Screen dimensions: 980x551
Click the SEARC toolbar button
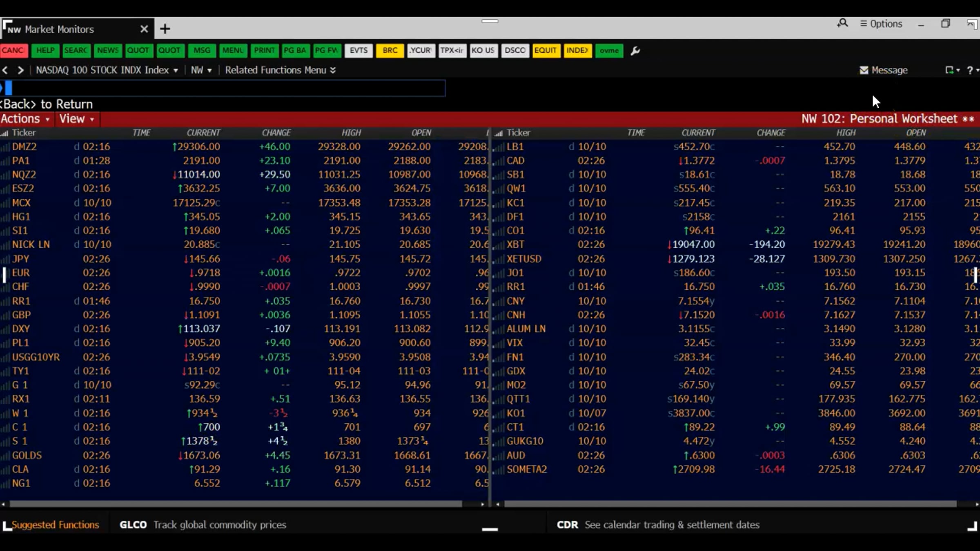point(76,51)
